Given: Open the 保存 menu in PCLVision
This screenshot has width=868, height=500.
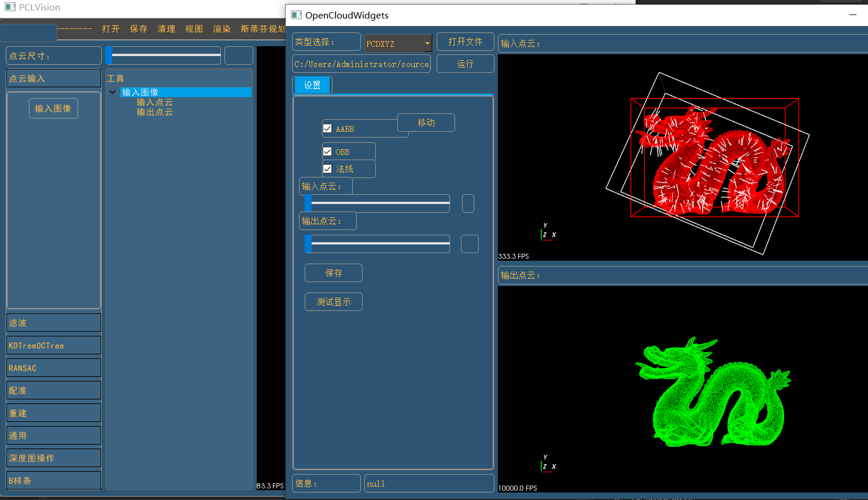Looking at the screenshot, I should (x=138, y=29).
